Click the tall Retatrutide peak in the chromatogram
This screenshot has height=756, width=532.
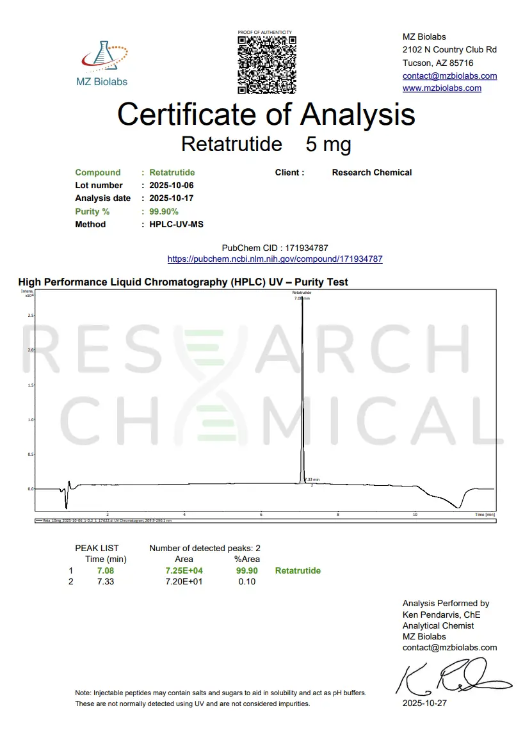302,384
